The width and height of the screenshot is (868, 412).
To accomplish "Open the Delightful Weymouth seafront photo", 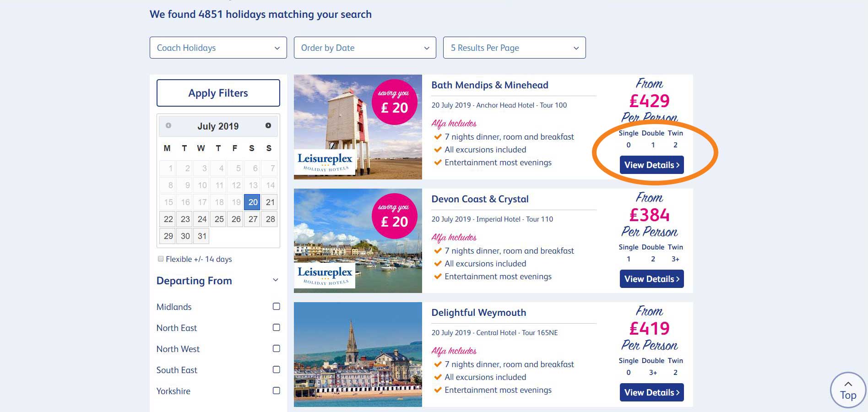I will coord(358,354).
